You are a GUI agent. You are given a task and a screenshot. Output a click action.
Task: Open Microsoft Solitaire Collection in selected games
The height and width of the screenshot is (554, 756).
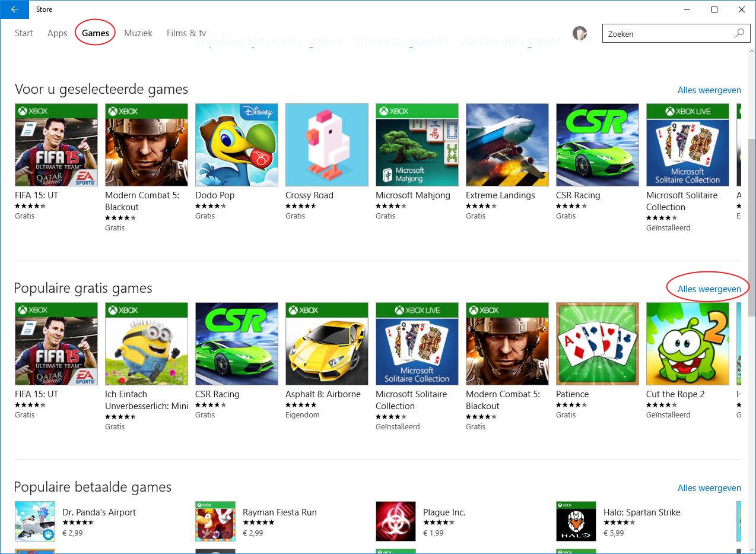[688, 145]
